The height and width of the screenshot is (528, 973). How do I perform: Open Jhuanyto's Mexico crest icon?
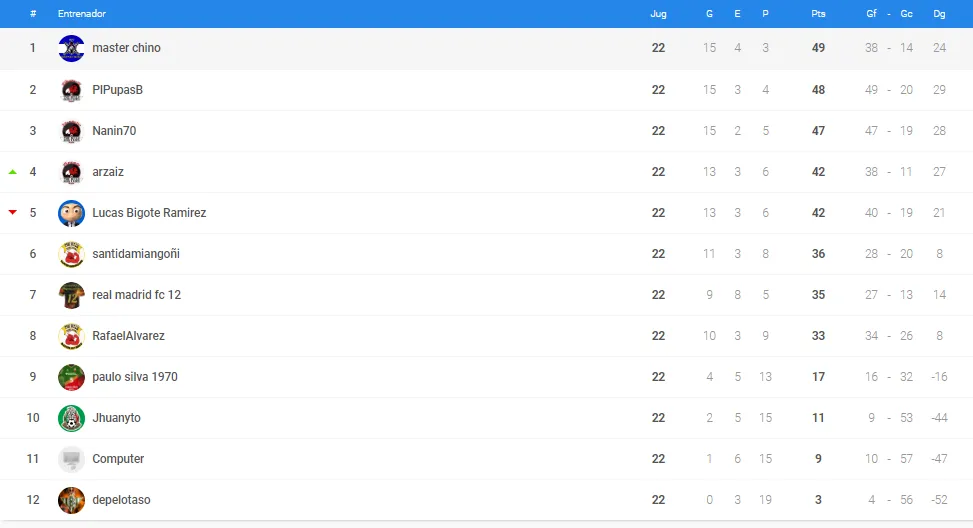point(71,418)
